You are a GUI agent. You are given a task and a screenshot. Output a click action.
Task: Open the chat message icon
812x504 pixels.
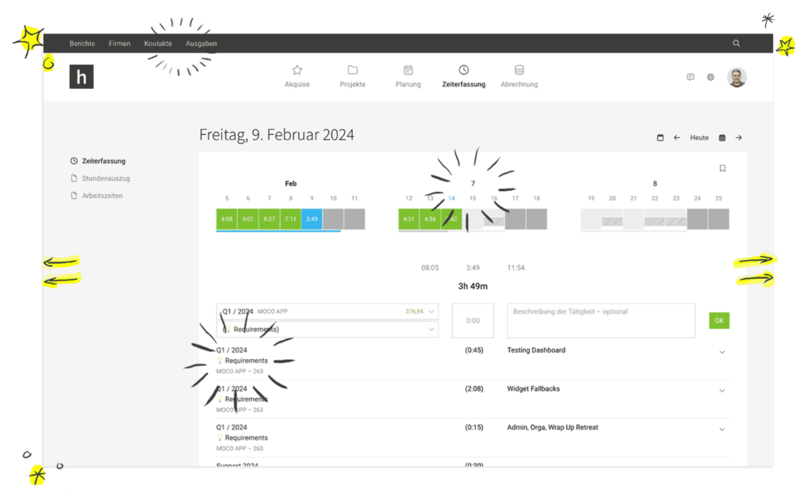[x=691, y=77]
